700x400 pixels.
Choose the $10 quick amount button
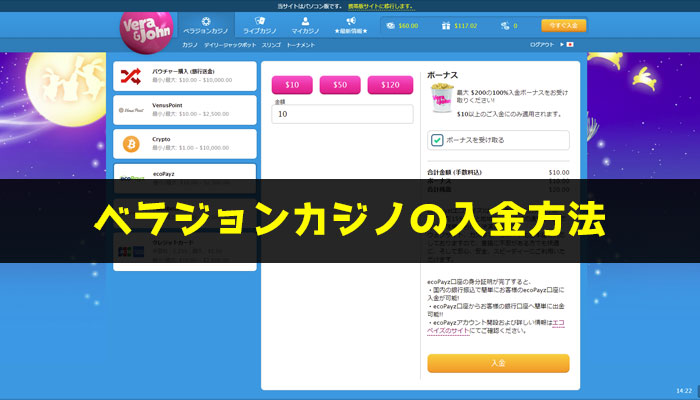pyautogui.click(x=292, y=85)
